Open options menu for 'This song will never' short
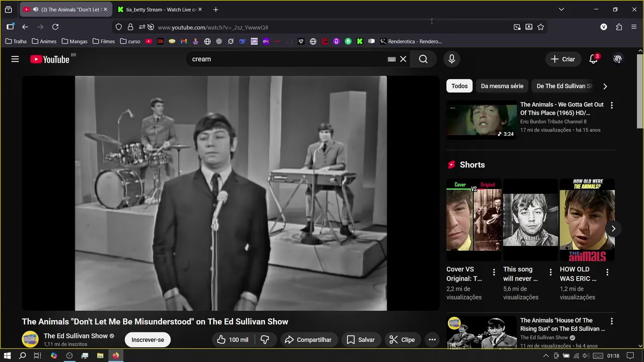 (x=550, y=273)
